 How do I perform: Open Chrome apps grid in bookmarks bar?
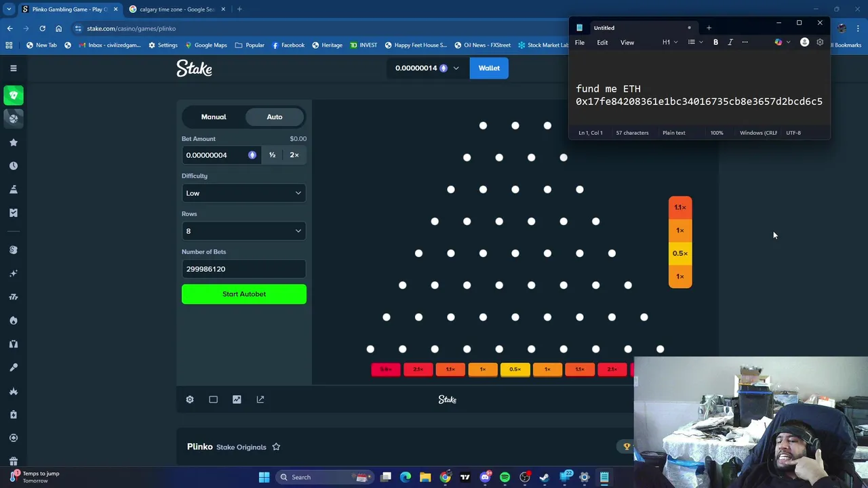9,45
